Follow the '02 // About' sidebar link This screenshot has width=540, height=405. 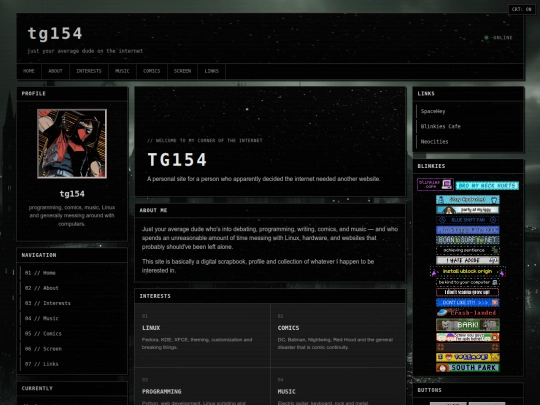(x=73, y=288)
